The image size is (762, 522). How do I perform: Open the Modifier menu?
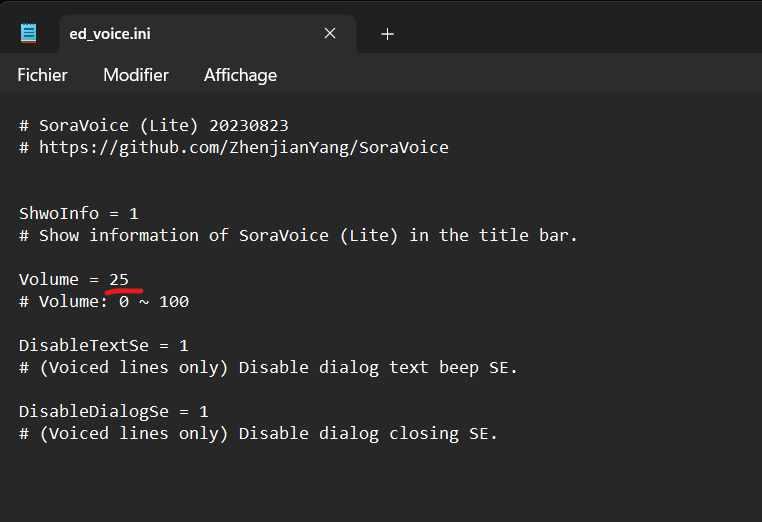[136, 75]
